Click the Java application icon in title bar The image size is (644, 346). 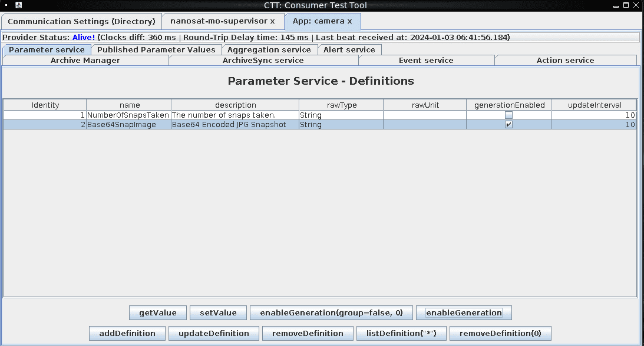click(x=18, y=5)
